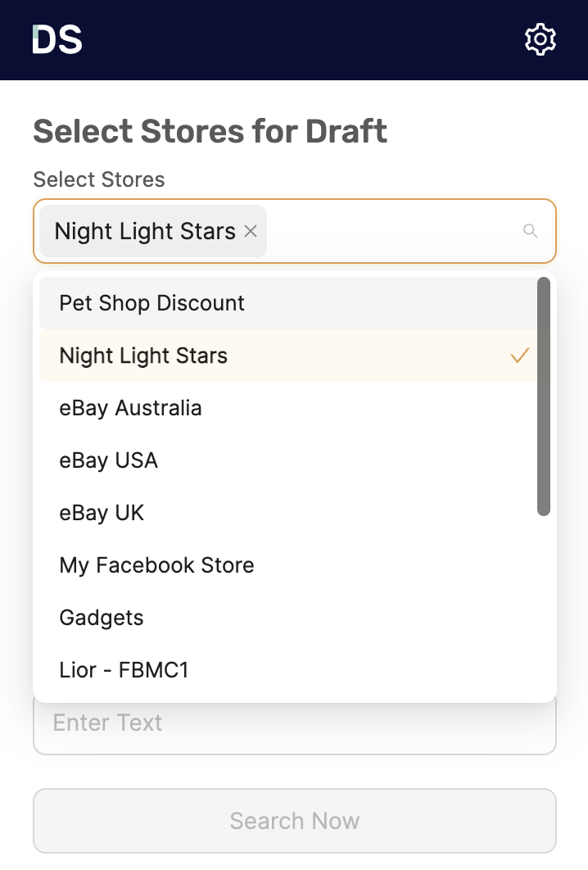Pick My Facebook Store from the list
588x870 pixels.
tap(156, 565)
